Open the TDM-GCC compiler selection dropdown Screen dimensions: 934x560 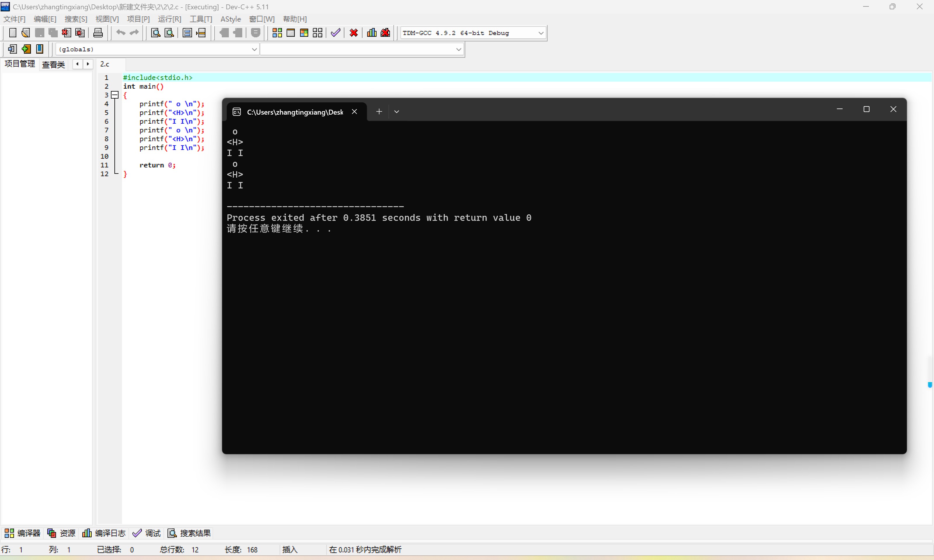click(541, 33)
